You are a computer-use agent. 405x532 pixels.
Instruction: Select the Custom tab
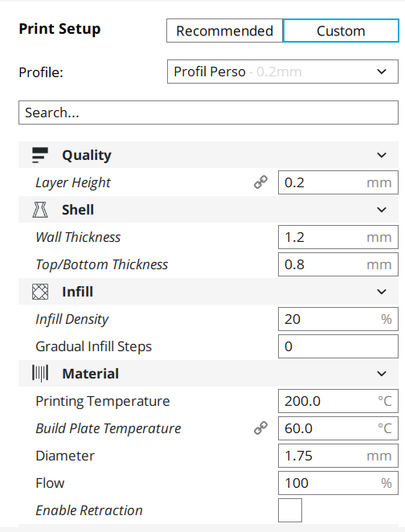[x=341, y=31]
